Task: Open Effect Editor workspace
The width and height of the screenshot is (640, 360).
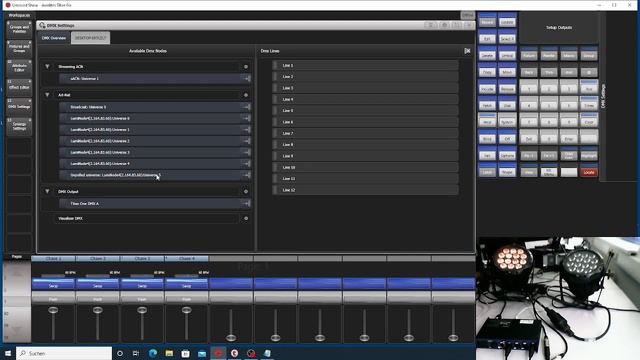Action: pyautogui.click(x=19, y=87)
